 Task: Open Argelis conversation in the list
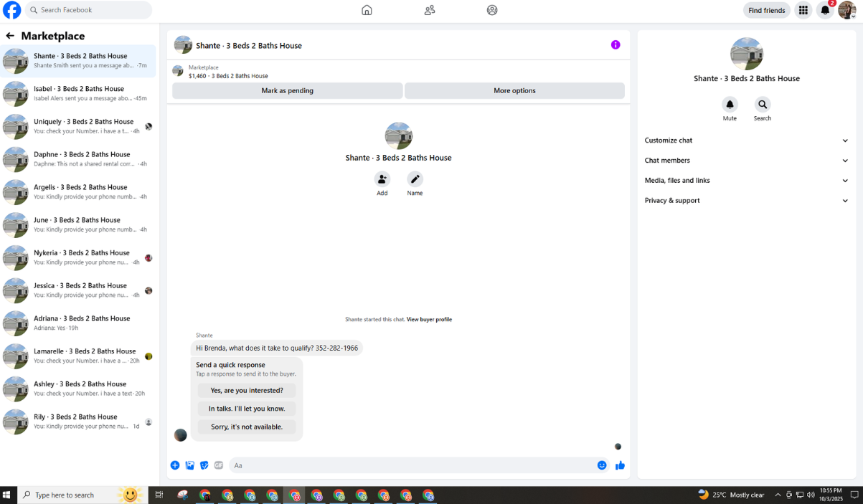pyautogui.click(x=78, y=192)
